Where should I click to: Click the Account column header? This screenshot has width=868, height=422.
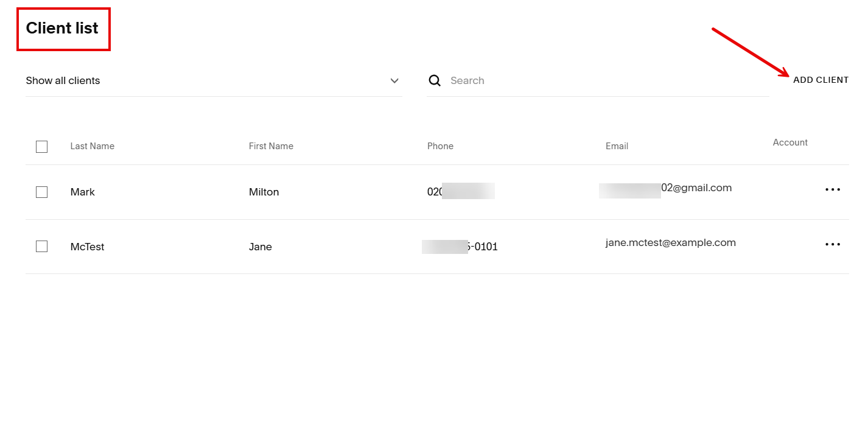click(789, 142)
